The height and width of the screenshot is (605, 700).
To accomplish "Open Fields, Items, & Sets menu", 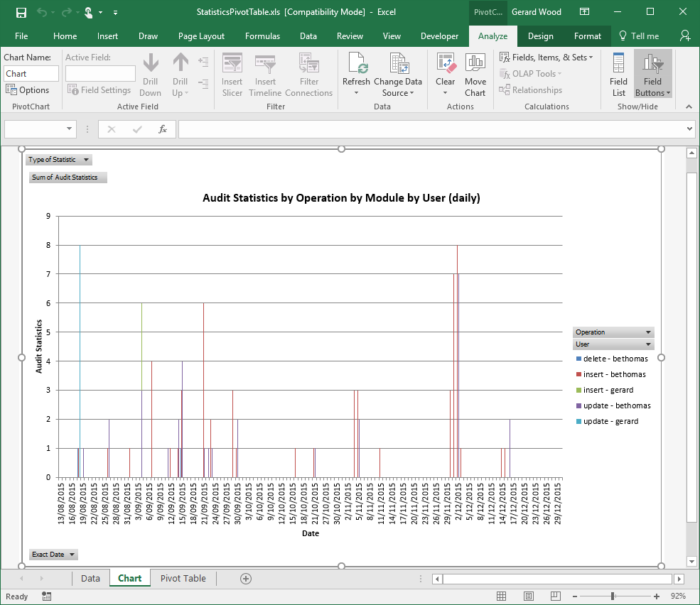I will tap(546, 58).
